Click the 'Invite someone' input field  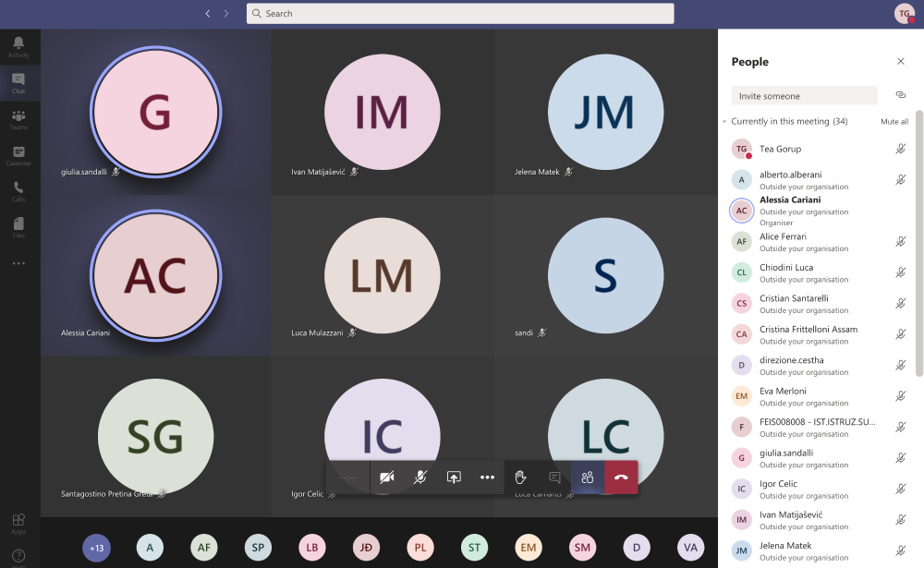(x=804, y=96)
